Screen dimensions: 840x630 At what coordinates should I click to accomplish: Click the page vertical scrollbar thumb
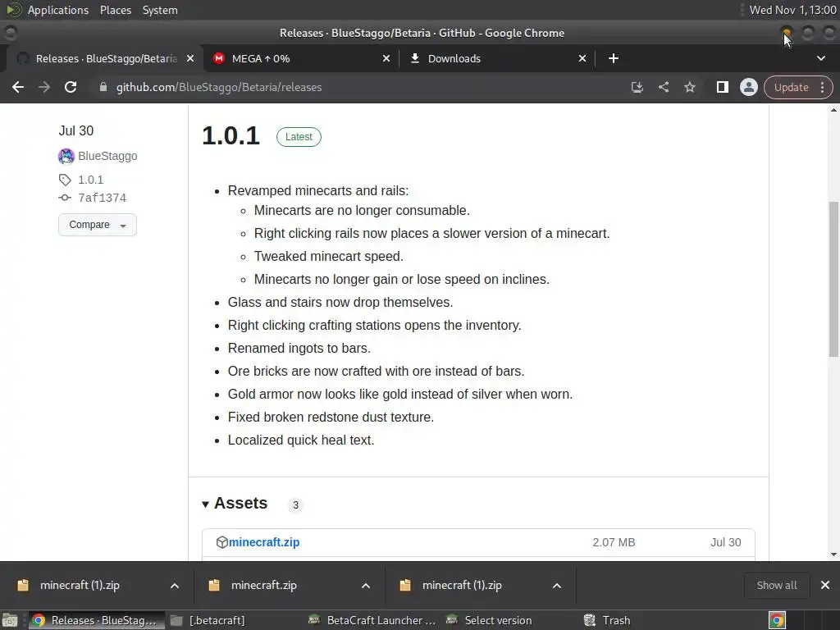pos(833,279)
